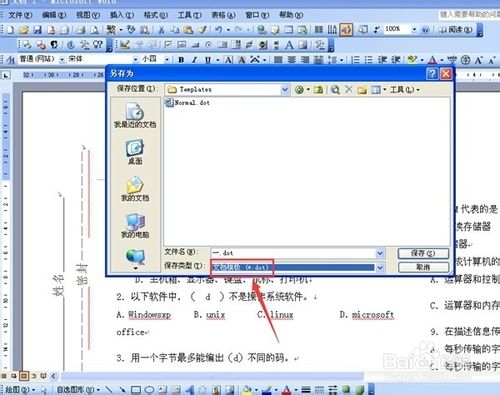Click the drawing toolbar fill color bucket
500x395 pixels.
pos(247,389)
